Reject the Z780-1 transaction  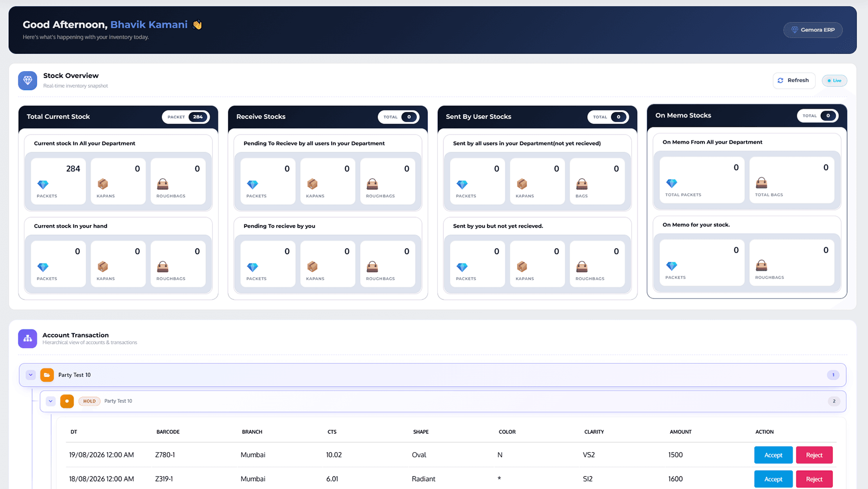(x=814, y=455)
